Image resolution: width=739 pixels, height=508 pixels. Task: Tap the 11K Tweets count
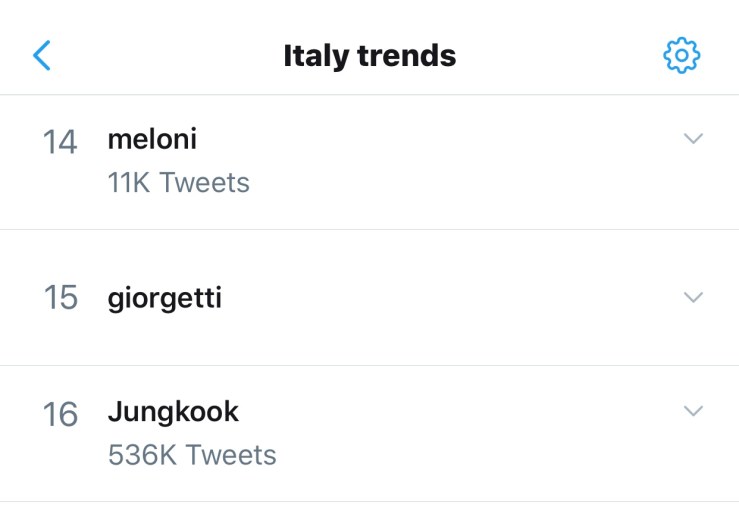178,183
